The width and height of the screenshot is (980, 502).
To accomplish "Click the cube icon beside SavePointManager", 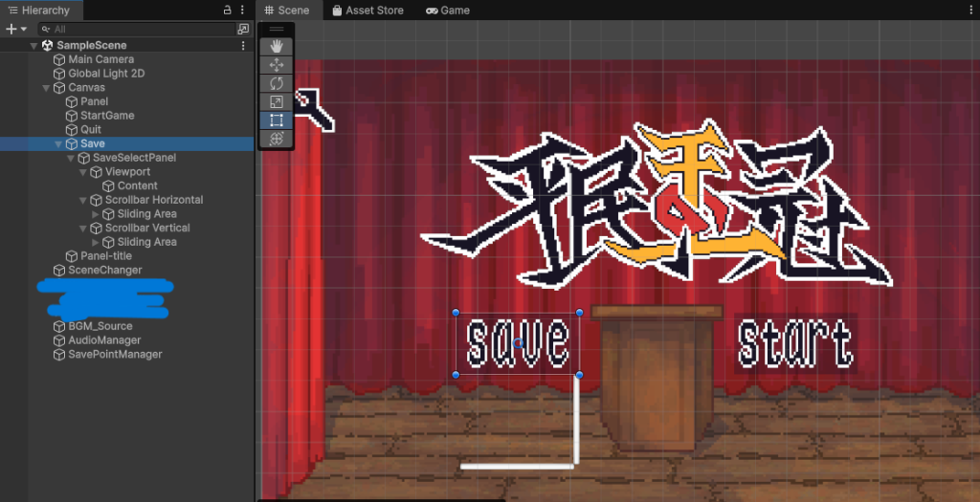I will click(59, 355).
